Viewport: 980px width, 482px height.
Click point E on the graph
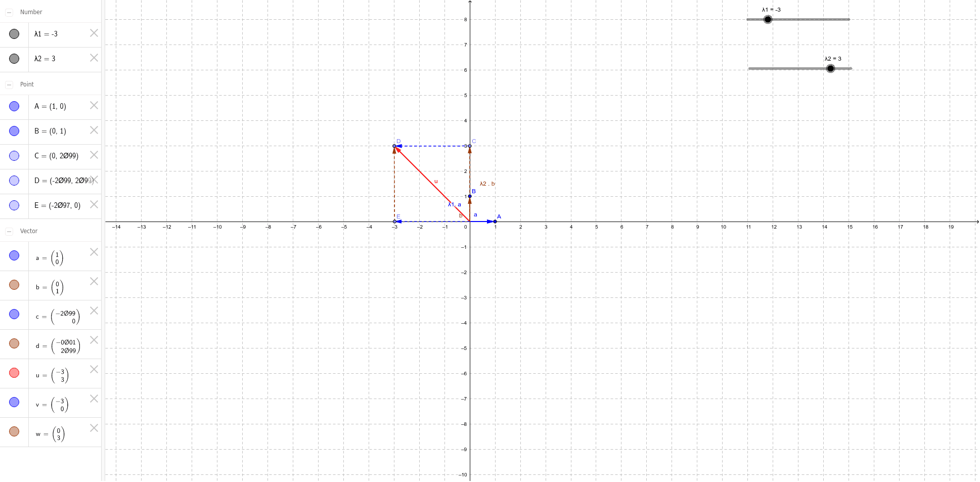395,222
